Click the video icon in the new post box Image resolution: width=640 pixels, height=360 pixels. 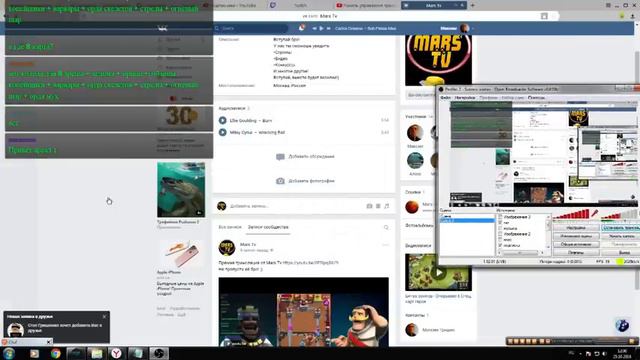[x=378, y=206]
